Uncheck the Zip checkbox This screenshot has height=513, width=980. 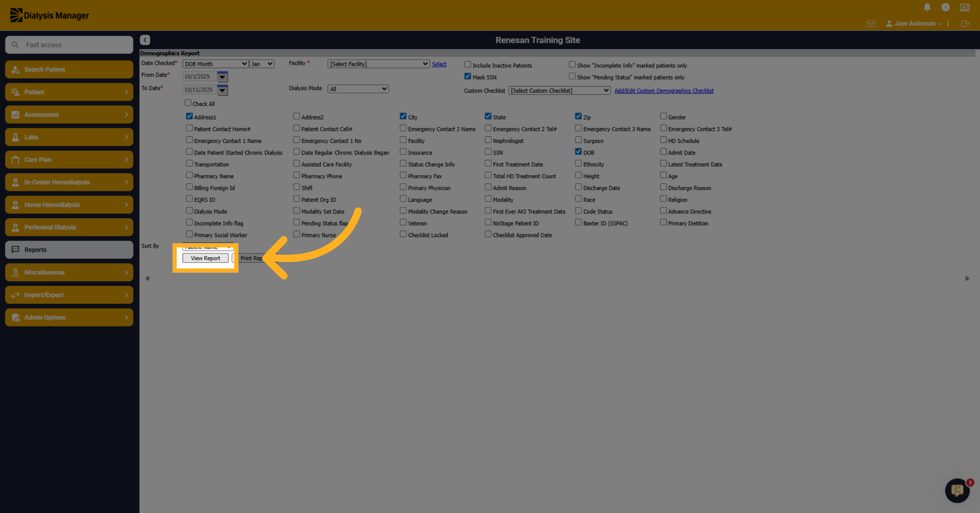pos(578,116)
